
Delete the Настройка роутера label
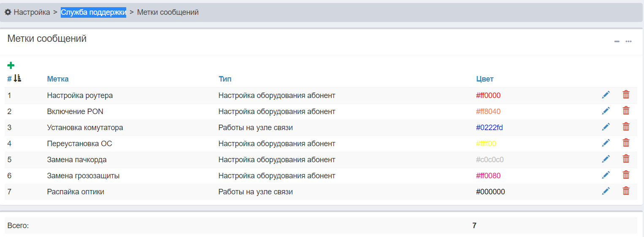626,95
